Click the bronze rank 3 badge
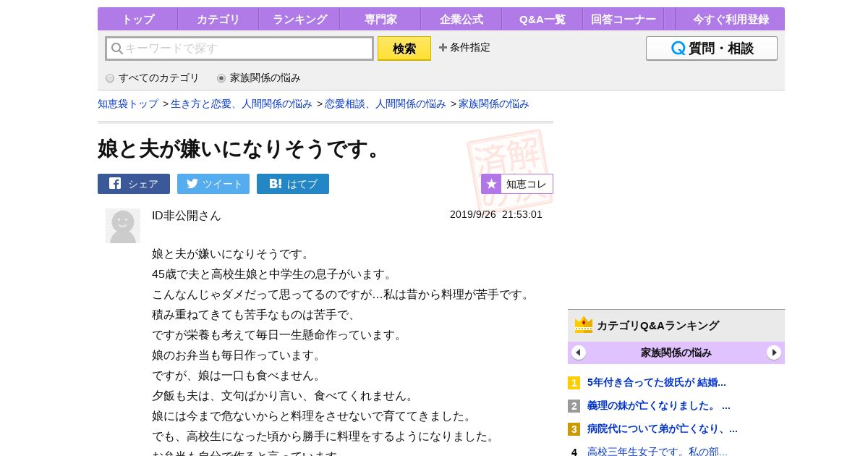 tap(574, 429)
